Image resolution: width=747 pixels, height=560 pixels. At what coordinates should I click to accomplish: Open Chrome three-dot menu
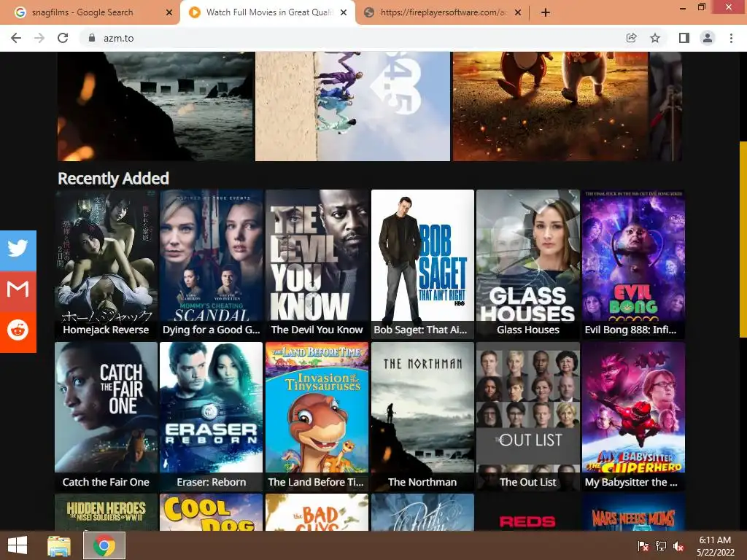[x=731, y=38]
